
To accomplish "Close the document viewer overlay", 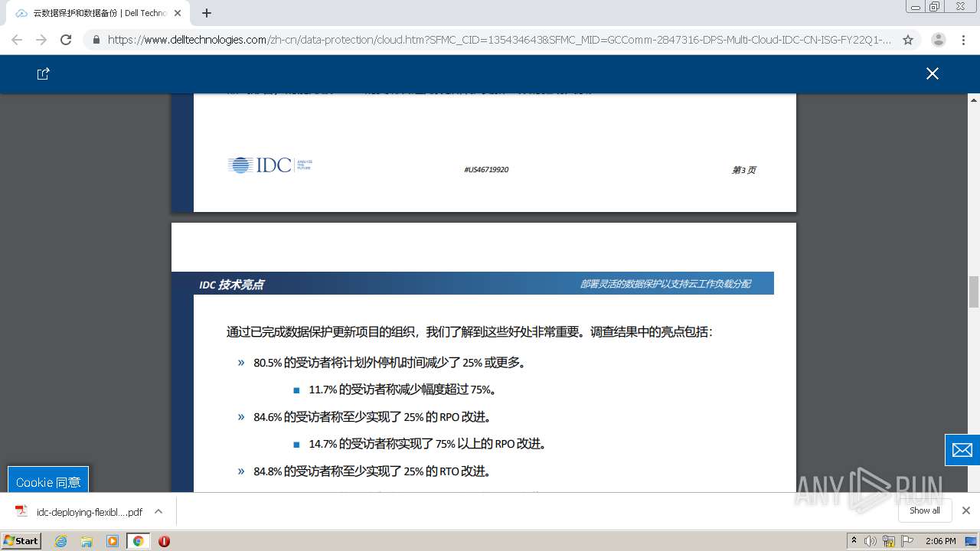I will pyautogui.click(x=932, y=73).
